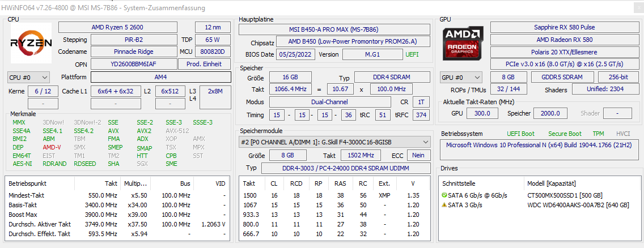Click the Pinnacle Ridge codename field

[134, 52]
